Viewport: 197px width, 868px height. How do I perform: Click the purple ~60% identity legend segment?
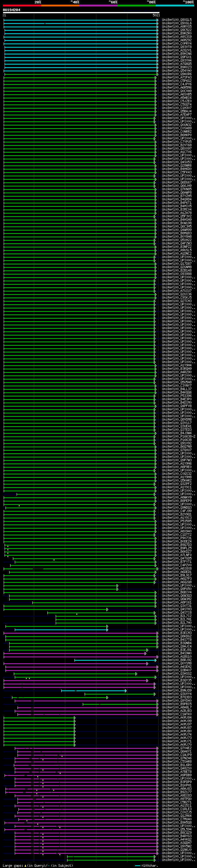(x=99, y=6)
